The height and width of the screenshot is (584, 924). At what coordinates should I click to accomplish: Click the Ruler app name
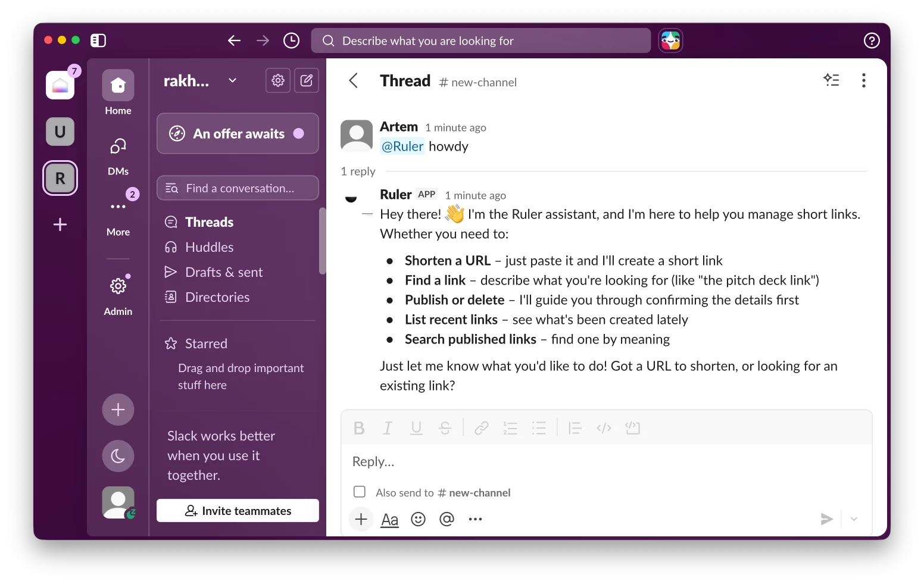coord(396,195)
